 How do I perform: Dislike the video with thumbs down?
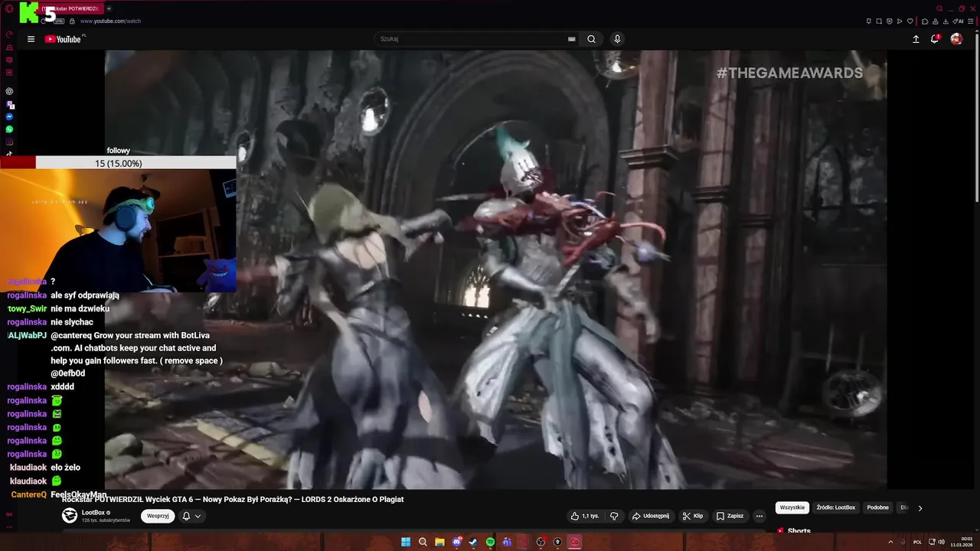[614, 516]
